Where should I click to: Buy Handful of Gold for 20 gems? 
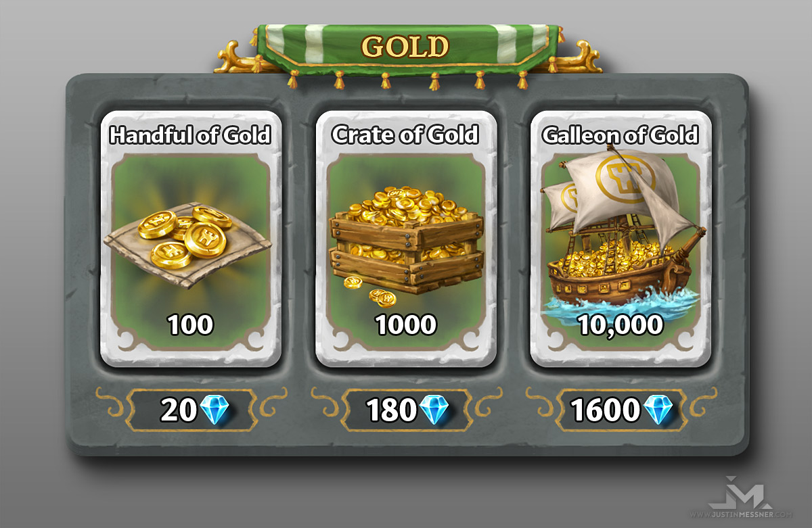click(191, 410)
